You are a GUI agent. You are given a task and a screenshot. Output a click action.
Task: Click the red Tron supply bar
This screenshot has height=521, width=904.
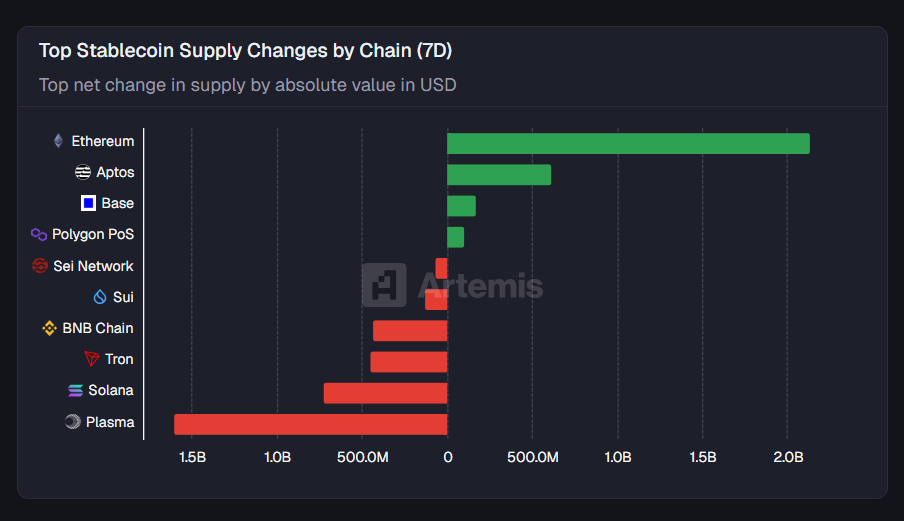[409, 361]
